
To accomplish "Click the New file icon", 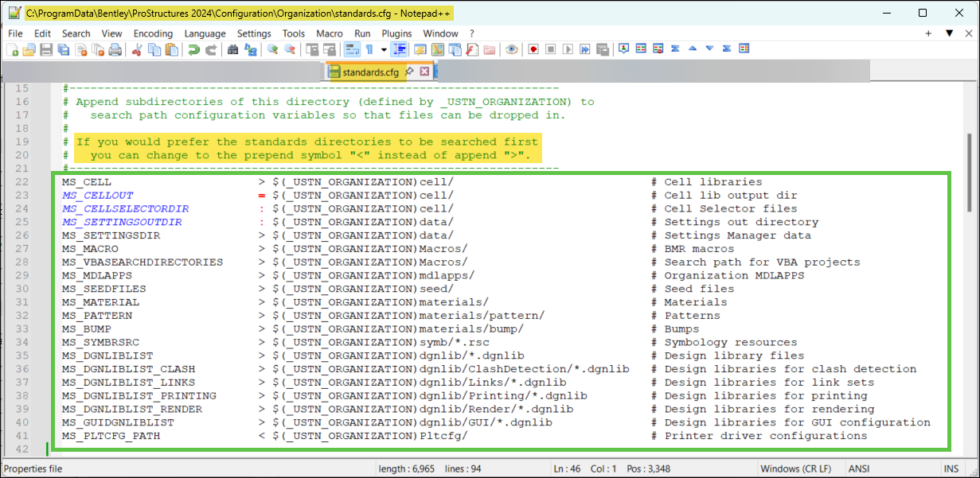I will [13, 49].
